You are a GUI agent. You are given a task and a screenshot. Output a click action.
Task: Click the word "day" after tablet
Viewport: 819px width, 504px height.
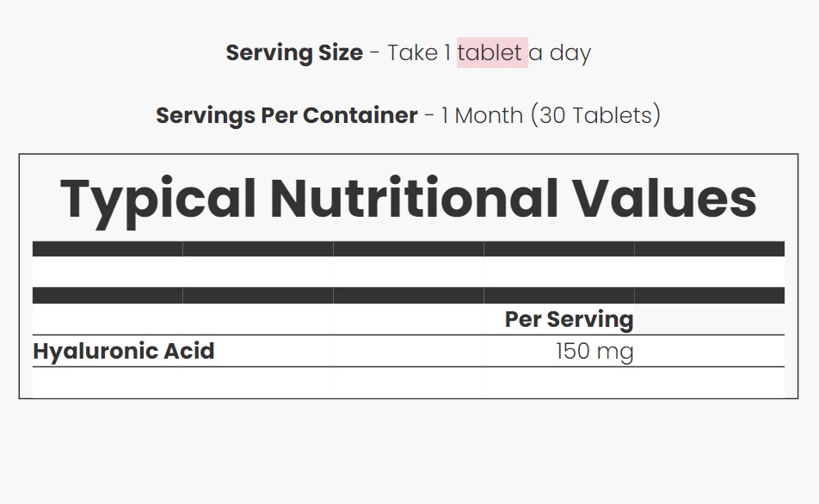tap(570, 53)
